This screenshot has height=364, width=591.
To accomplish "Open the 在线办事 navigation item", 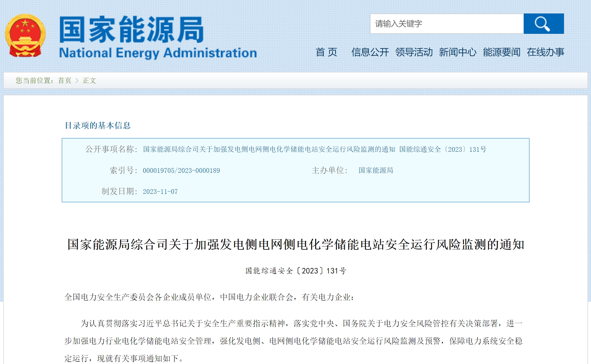I will [545, 52].
